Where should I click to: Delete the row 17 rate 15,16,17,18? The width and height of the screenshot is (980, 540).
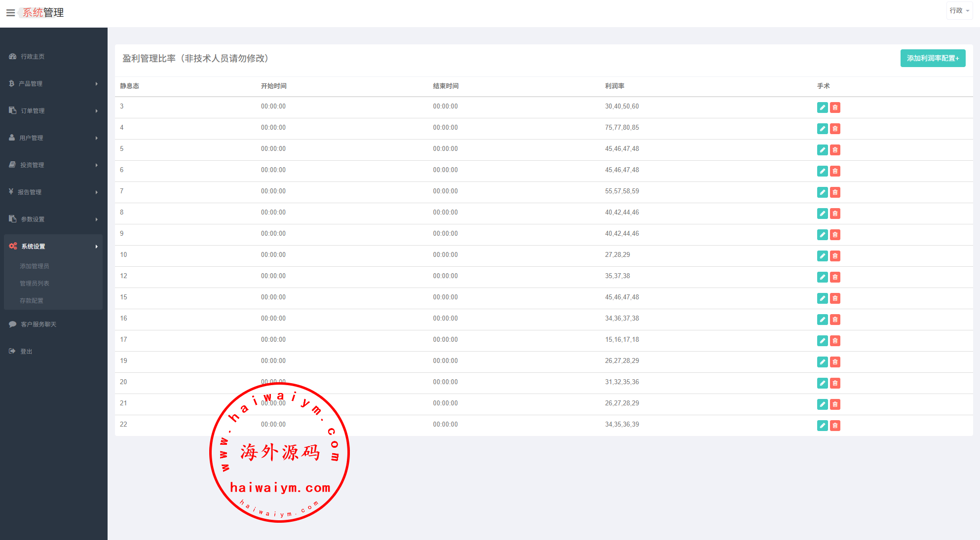pos(835,341)
